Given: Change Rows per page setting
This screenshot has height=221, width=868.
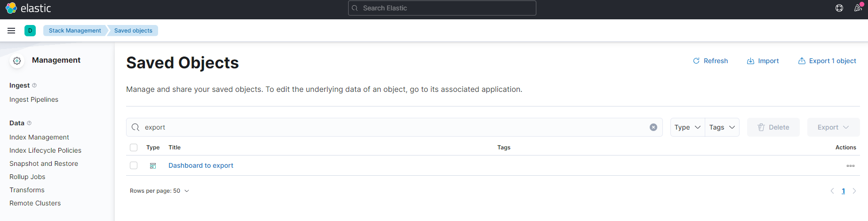Looking at the screenshot, I should pos(159,191).
